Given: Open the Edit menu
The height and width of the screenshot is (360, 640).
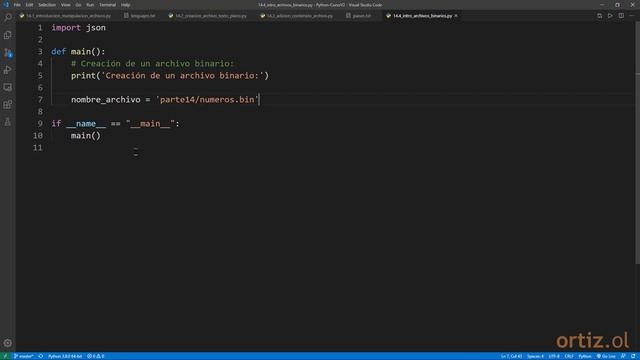Looking at the screenshot, I should coord(29,5).
